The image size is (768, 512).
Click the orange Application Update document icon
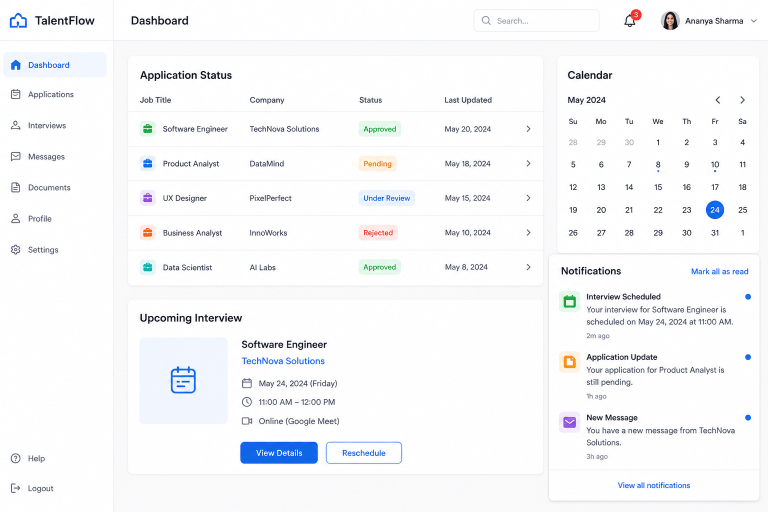(569, 362)
